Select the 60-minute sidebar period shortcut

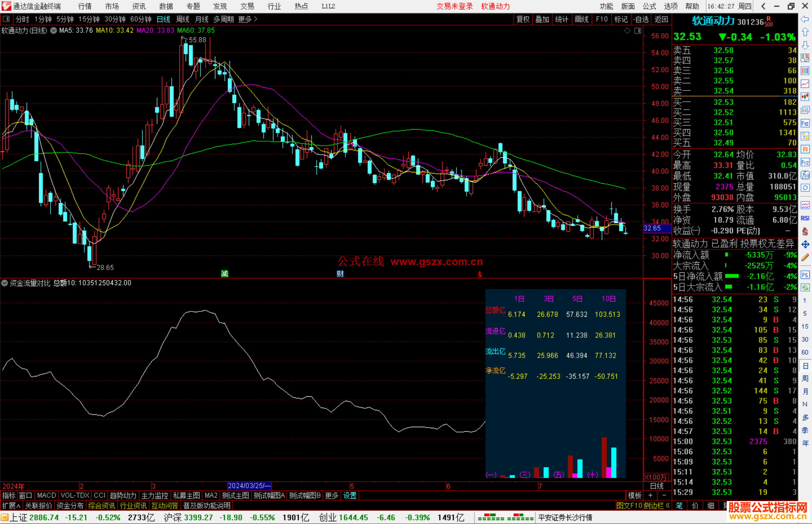pos(805,352)
